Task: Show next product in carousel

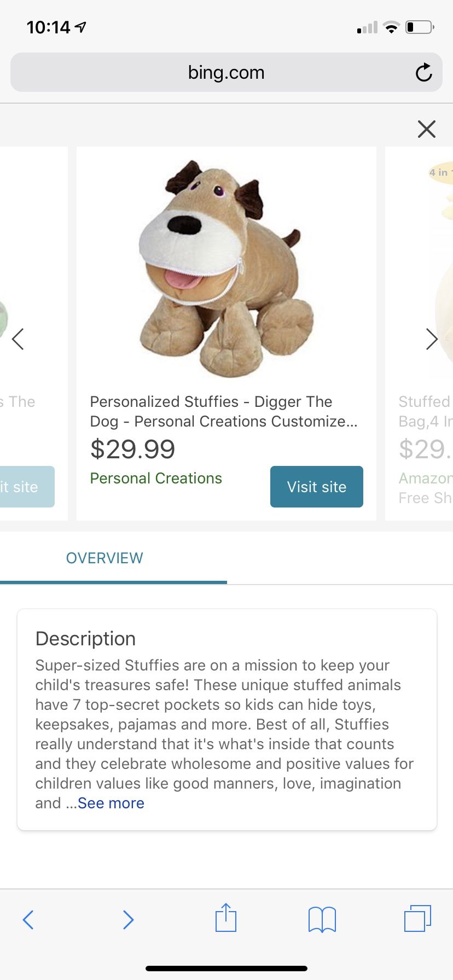Action: click(432, 339)
